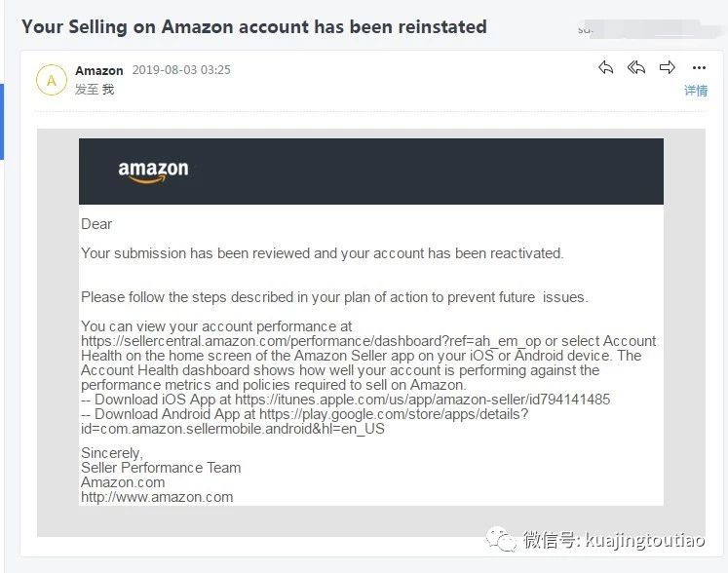Open the Google Play store app link
This screenshot has width=728, height=573.
coord(305,421)
